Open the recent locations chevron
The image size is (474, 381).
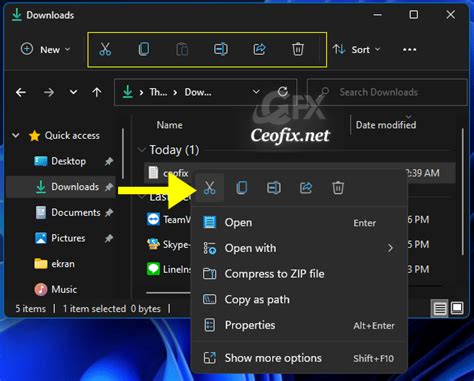(73, 92)
